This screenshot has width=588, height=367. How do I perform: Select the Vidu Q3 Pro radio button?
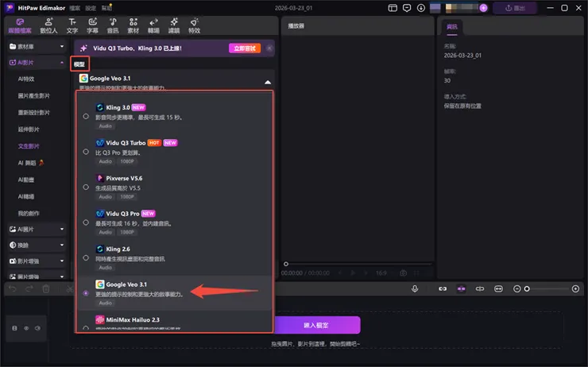click(86, 222)
